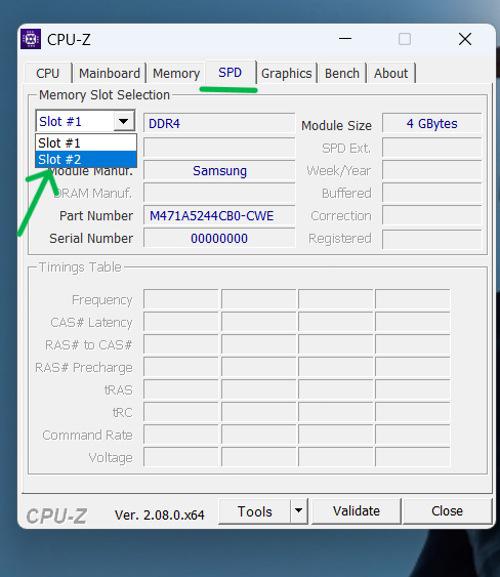500x577 pixels.
Task: Collapse the memory slot dropdown arrow
Action: 124,121
